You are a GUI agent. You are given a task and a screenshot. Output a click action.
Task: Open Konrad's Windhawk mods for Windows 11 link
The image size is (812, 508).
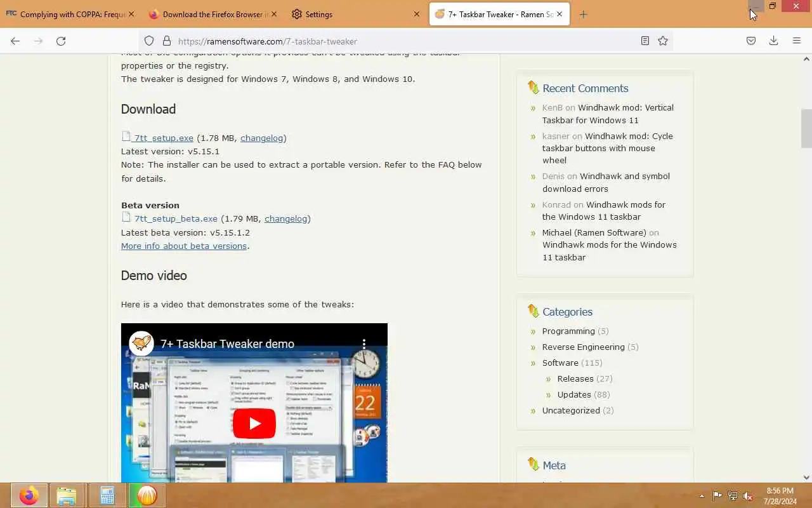click(604, 210)
